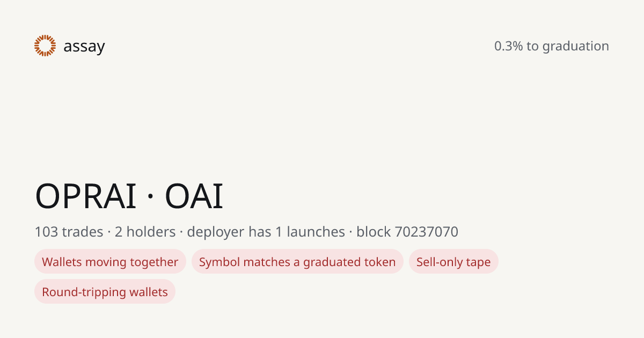Viewport: 644px width, 338px height.
Task: Click the launches word in stats line
Action: click(x=316, y=232)
